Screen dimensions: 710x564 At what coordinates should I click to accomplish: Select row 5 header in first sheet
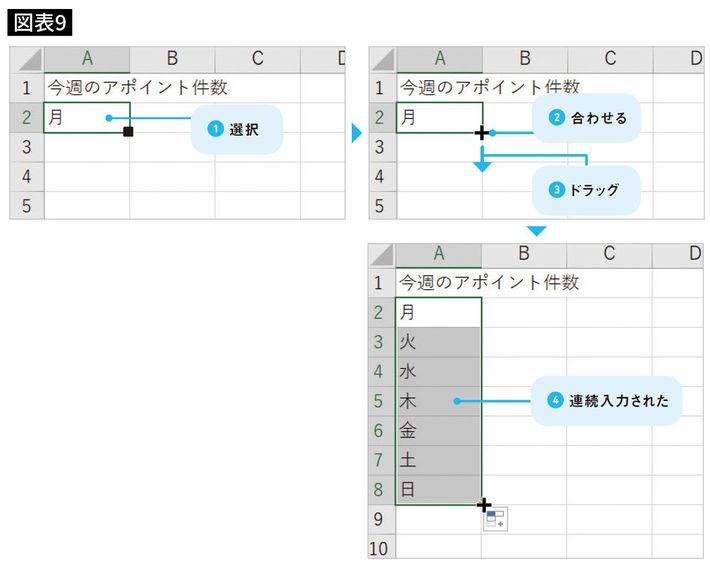pyautogui.click(x=27, y=205)
